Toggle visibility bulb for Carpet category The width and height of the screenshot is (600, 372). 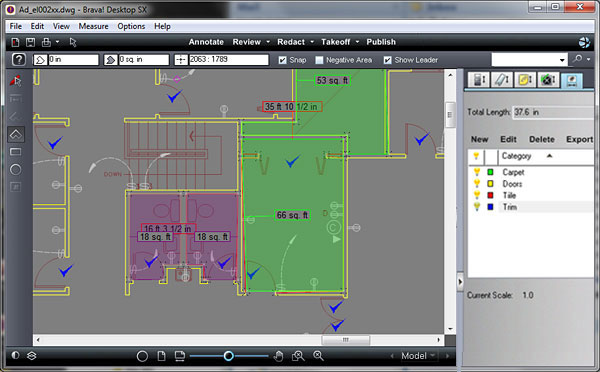coord(477,172)
